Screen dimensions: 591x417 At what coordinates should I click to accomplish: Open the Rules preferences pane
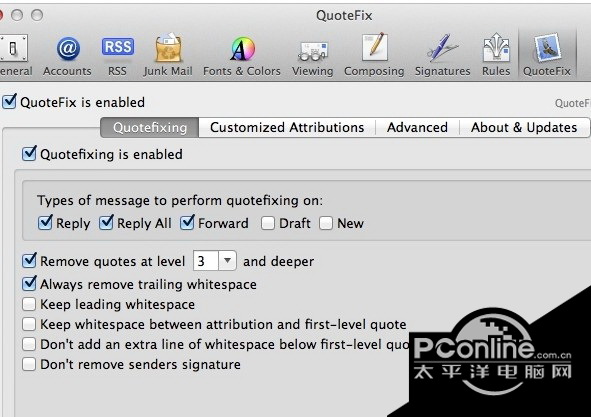coord(496,55)
